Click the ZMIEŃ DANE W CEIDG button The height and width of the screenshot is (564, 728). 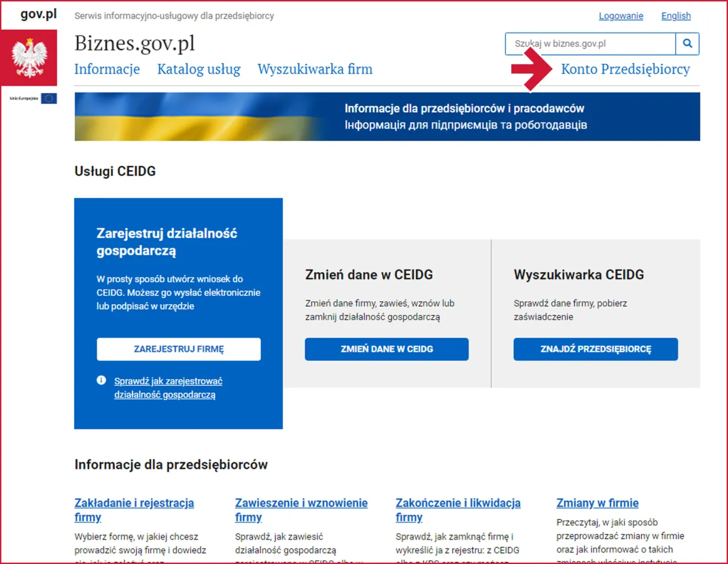pyautogui.click(x=387, y=349)
